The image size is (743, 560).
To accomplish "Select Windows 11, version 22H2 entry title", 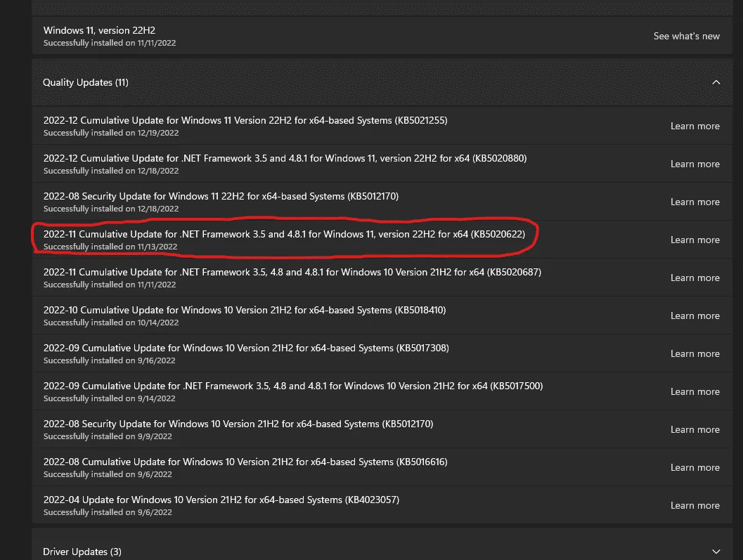I will pos(100,30).
